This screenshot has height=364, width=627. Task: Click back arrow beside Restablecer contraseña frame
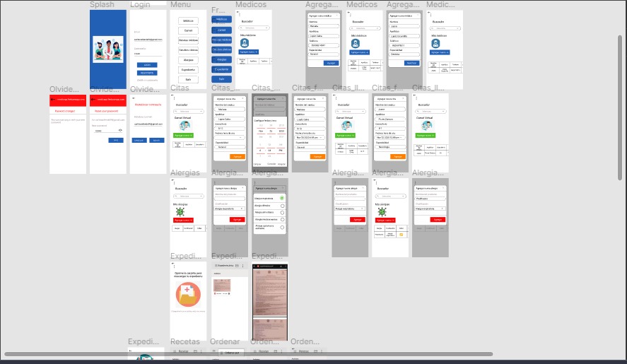coord(134,98)
